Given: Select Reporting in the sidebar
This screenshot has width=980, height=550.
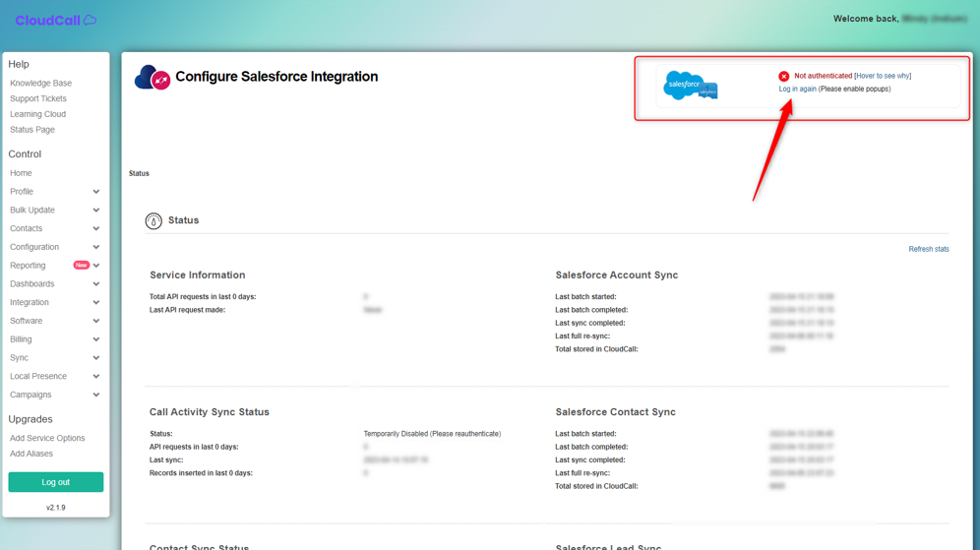Looking at the screenshot, I should pyautogui.click(x=28, y=265).
